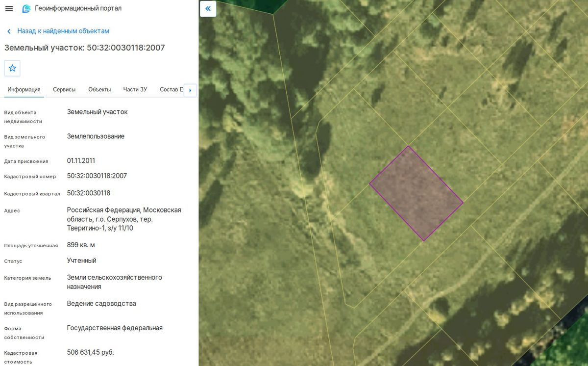Click the Форма собственности label
Viewport: 588px width, 366px height.
[24, 333]
